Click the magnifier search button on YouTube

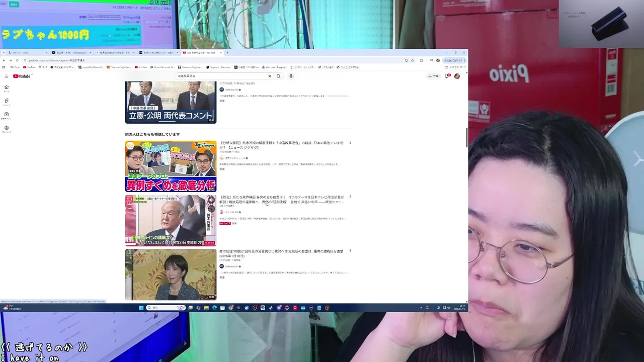click(x=278, y=76)
